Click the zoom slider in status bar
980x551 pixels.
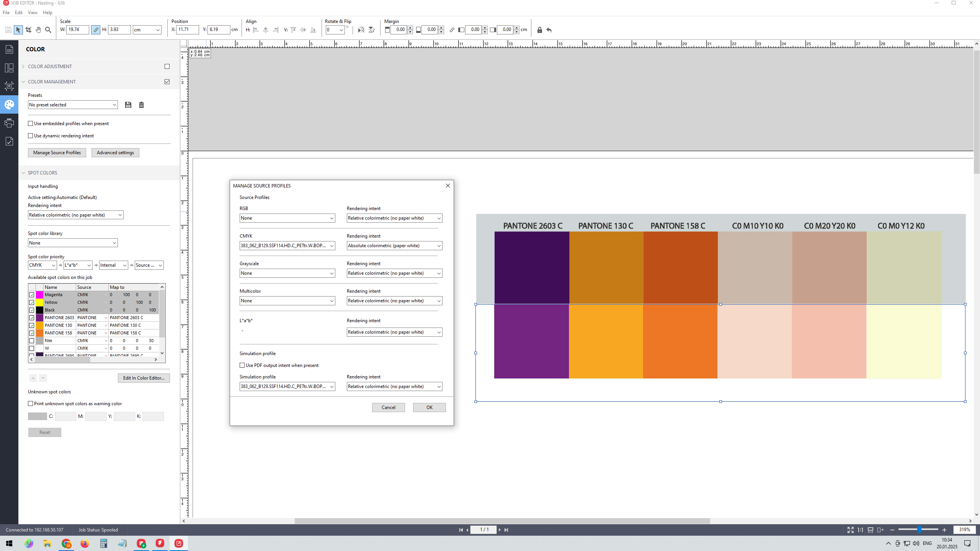(919, 530)
